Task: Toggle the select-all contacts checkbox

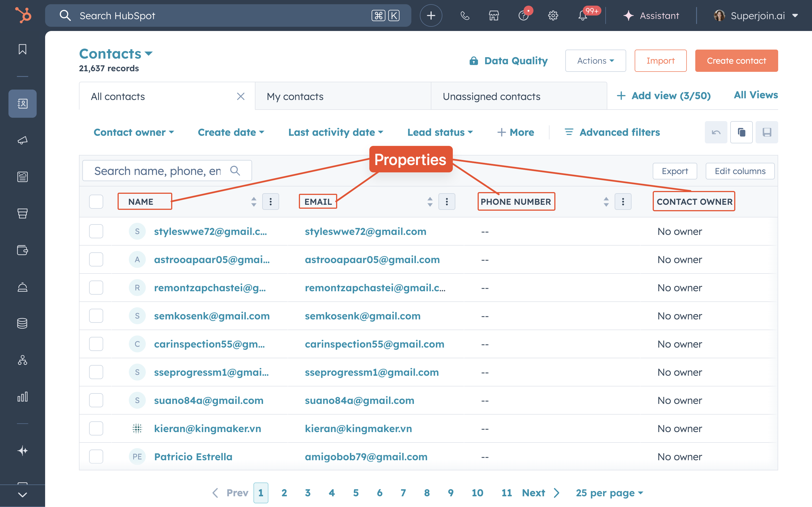Action: pyautogui.click(x=96, y=202)
